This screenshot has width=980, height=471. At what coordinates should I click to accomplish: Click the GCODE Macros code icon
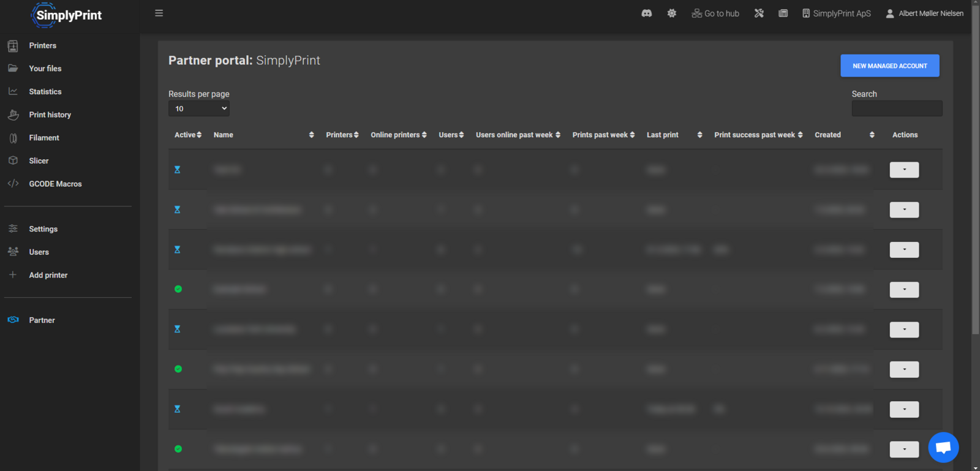pyautogui.click(x=13, y=184)
